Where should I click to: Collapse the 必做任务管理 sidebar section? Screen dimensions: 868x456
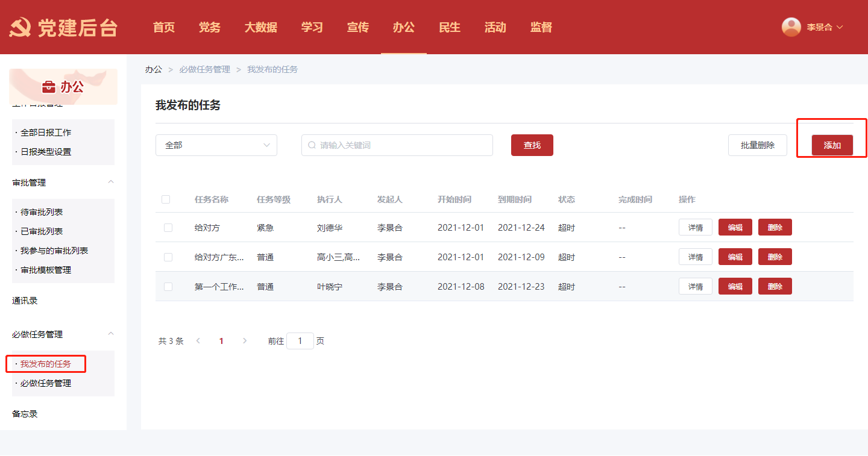(110, 334)
